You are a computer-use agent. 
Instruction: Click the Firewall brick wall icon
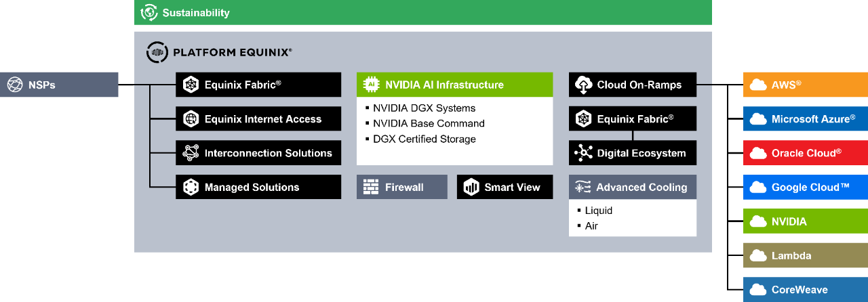pos(370,187)
